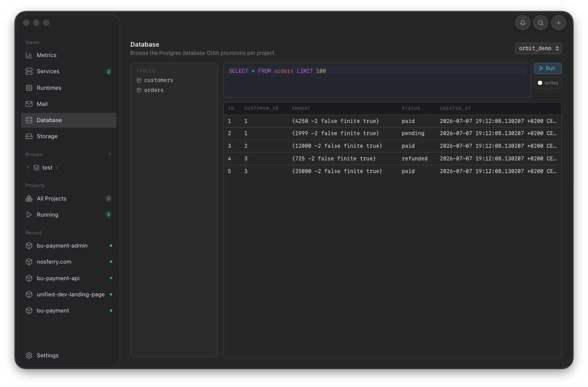Click the search magnifier icon
This screenshot has width=588, height=387.
coord(540,23)
